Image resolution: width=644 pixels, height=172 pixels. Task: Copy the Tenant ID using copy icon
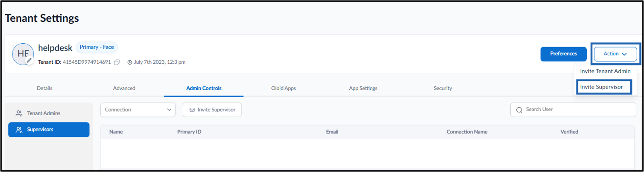pyautogui.click(x=117, y=62)
